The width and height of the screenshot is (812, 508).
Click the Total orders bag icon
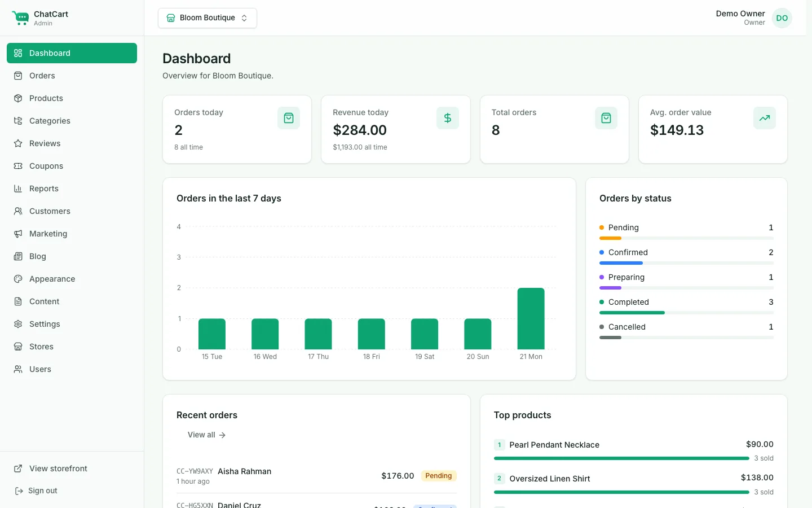pos(606,118)
